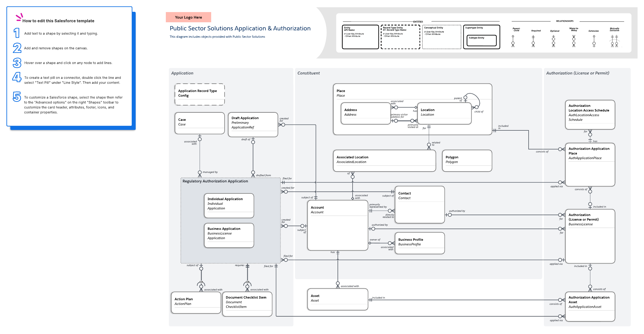Image resolution: width=644 pixels, height=334 pixels.
Task: Select the diagram title Public Sector Solutions
Action: (240, 28)
